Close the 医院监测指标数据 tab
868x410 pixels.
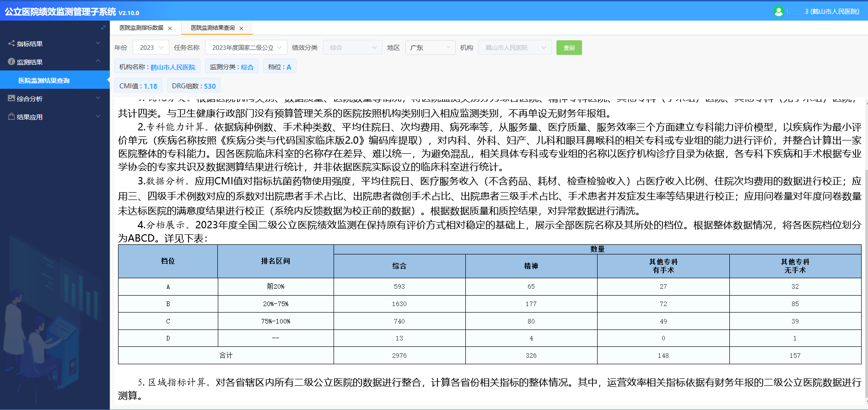click(170, 28)
